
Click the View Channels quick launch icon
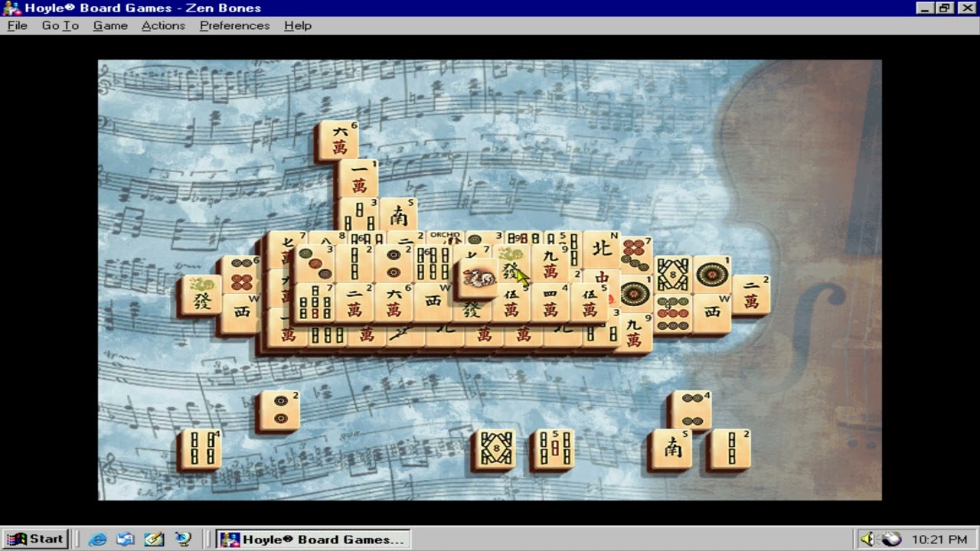182,539
